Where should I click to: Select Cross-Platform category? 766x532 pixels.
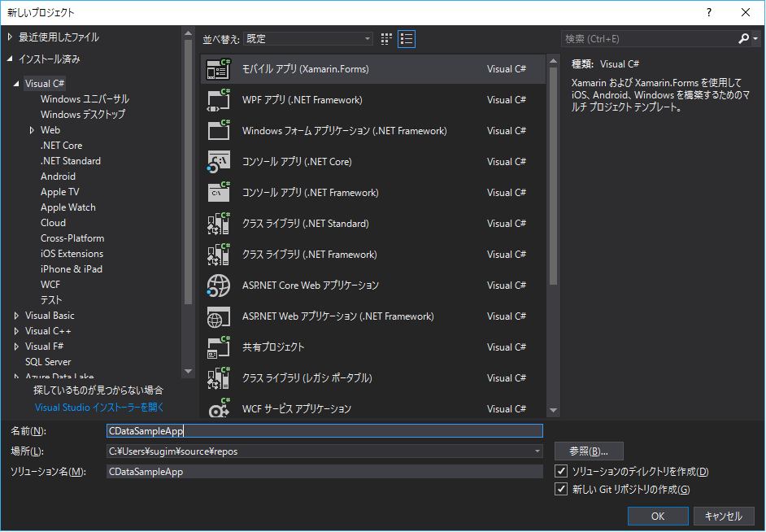click(x=72, y=238)
